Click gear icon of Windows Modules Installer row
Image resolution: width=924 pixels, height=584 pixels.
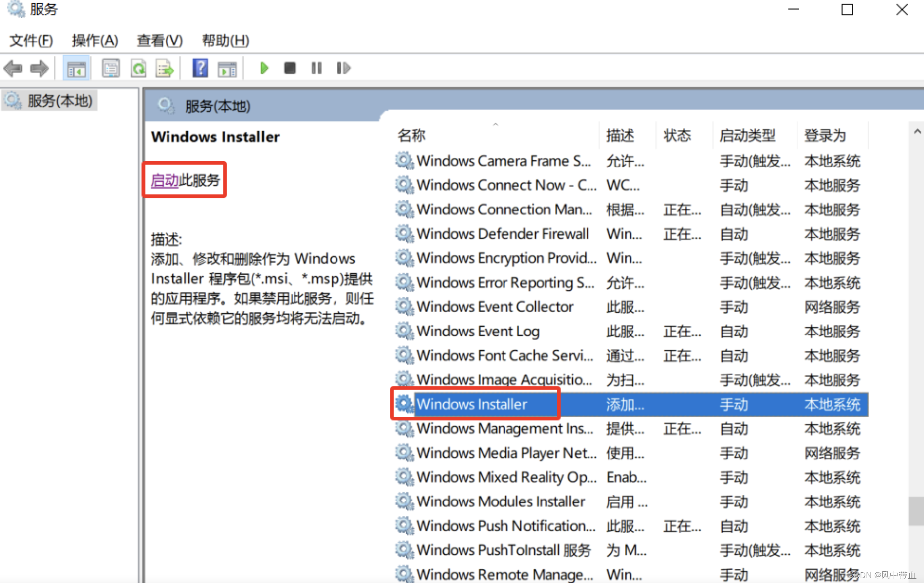[404, 501]
